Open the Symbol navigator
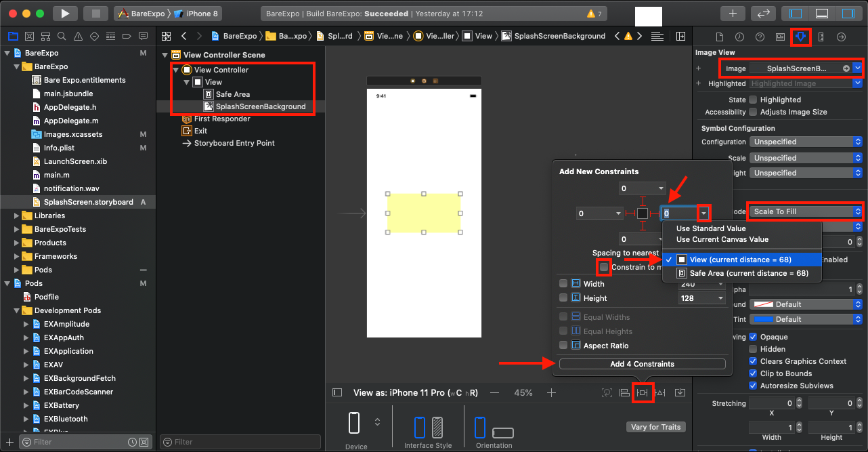Screen dimensions: 868x452 [x=45, y=36]
